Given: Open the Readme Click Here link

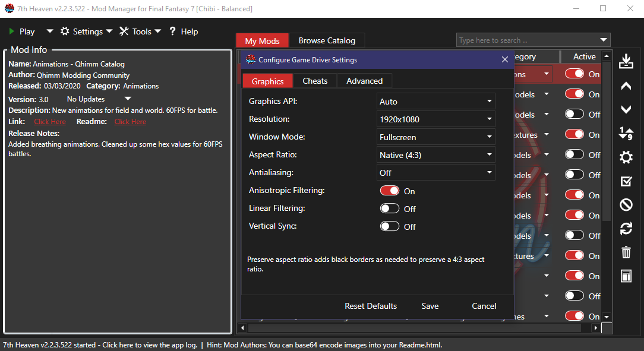Looking at the screenshot, I should tap(130, 122).
